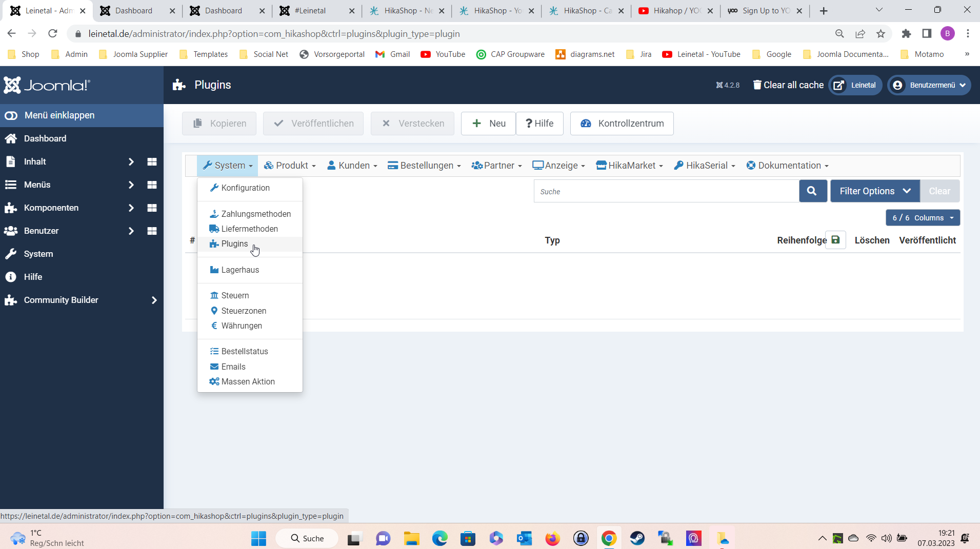The image size is (980, 549).
Task: Expand the Community Builder submenu
Action: (x=154, y=300)
